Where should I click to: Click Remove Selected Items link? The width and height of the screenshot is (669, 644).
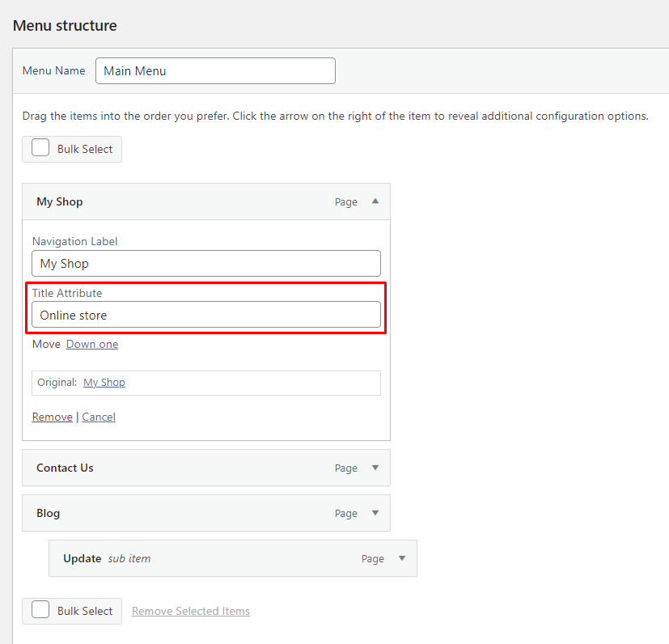click(191, 611)
